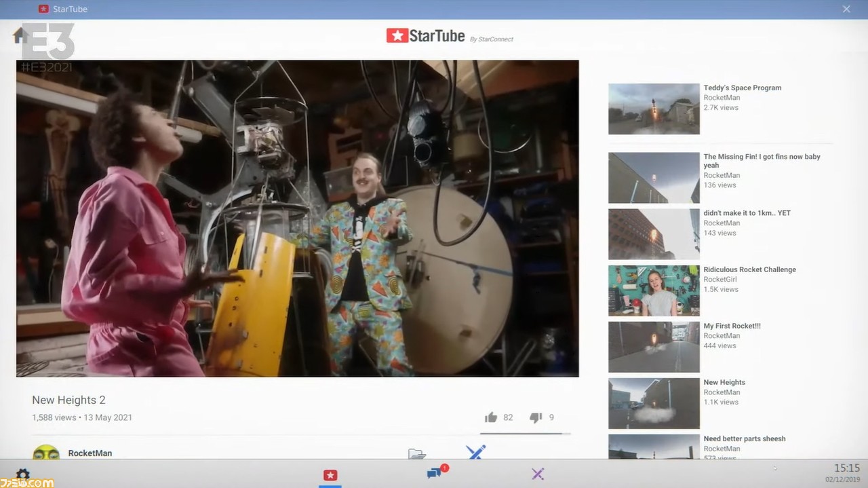868x488 pixels.
Task: Click the like count 82
Action: pyautogui.click(x=508, y=417)
